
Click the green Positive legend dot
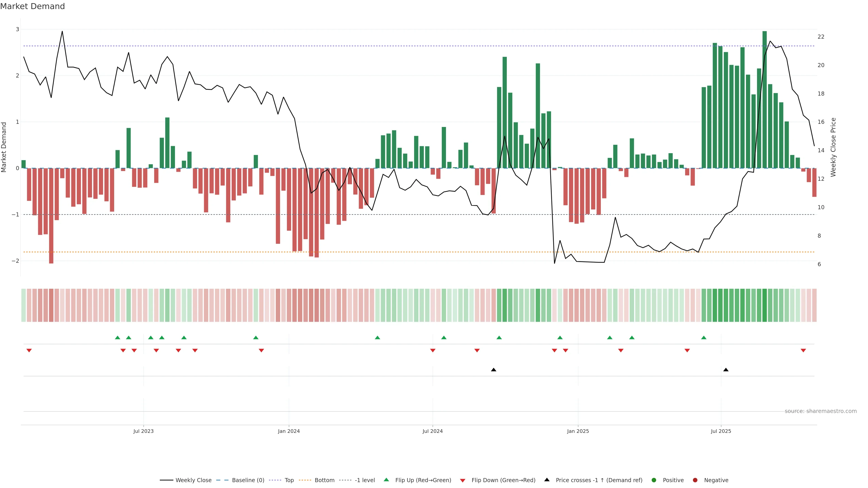coord(654,480)
